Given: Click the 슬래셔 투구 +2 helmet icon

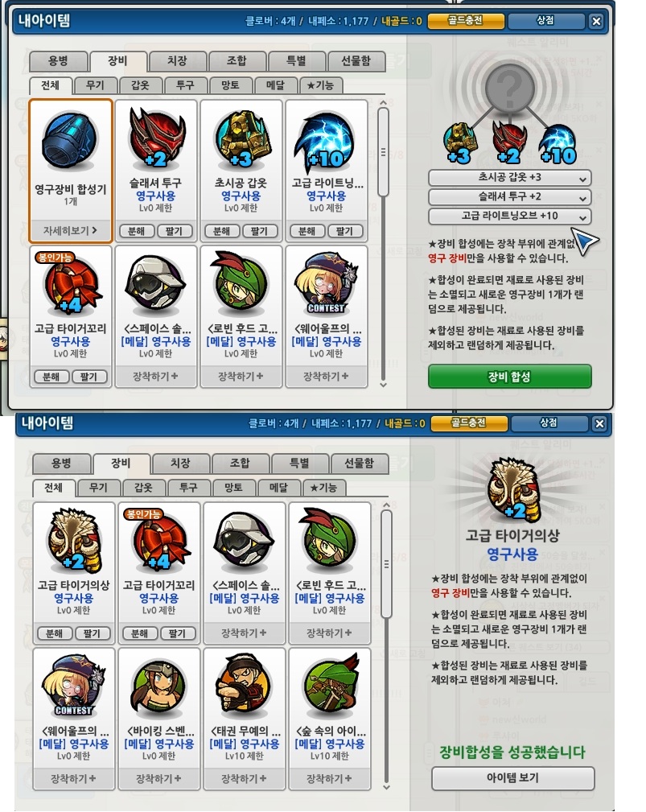Looking at the screenshot, I should [x=157, y=138].
